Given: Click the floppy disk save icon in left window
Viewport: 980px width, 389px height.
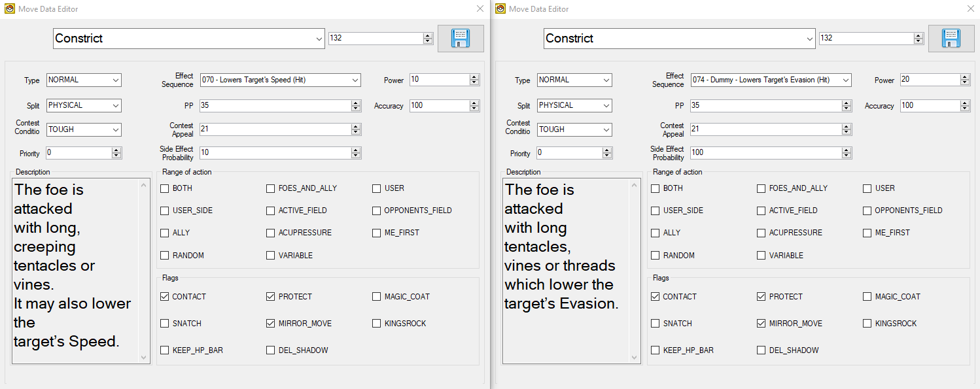Looking at the screenshot, I should 461,39.
